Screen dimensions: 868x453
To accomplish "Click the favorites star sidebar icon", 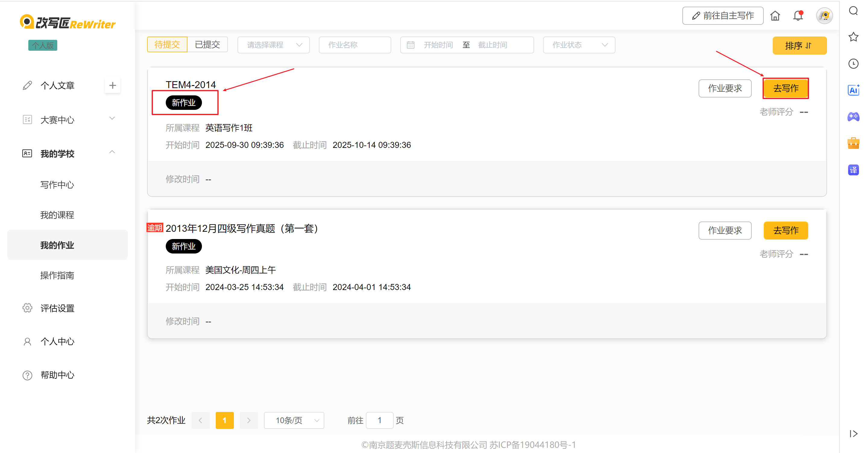I will 853,37.
